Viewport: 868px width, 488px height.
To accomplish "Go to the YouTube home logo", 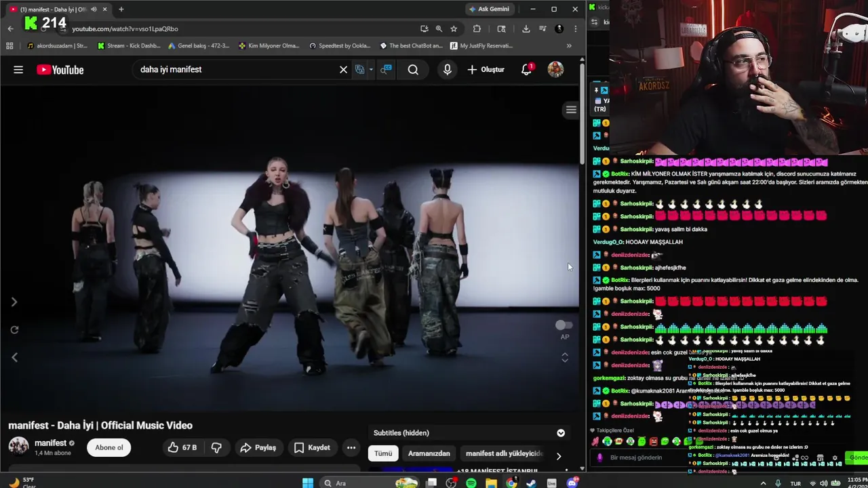I will (60, 70).
